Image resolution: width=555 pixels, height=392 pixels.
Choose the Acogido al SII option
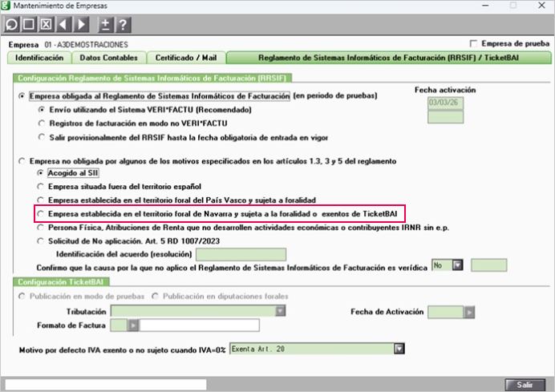[x=41, y=173]
